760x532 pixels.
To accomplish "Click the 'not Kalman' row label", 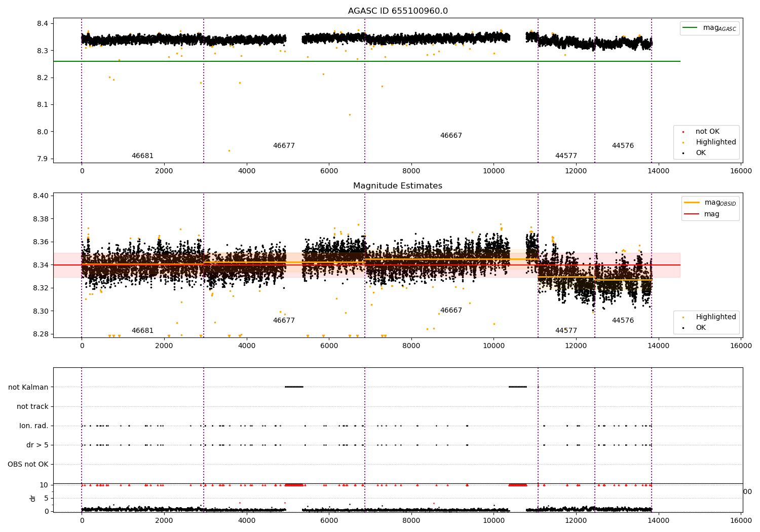I will [x=28, y=388].
